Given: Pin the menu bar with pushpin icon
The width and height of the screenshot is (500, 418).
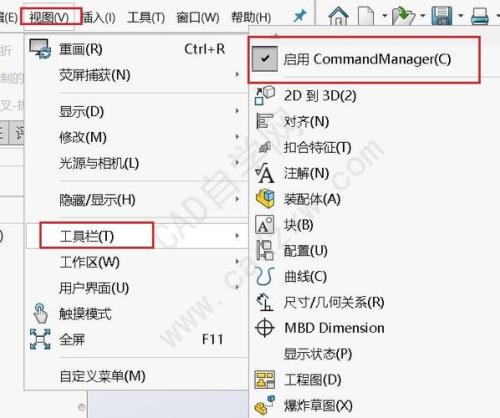Looking at the screenshot, I should (300, 16).
